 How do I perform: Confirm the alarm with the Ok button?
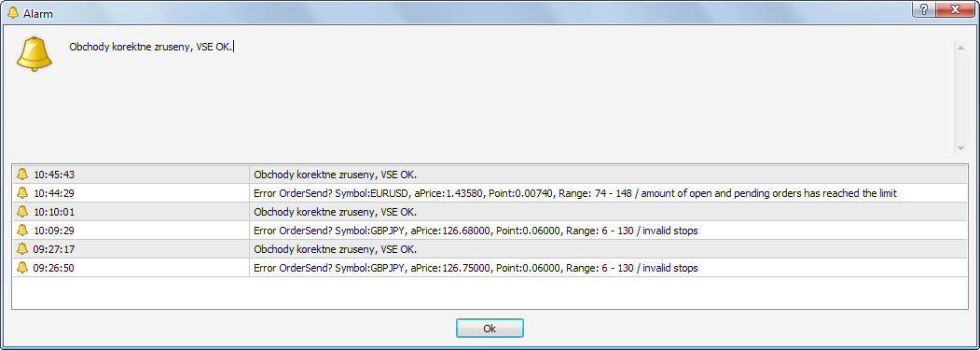(x=490, y=329)
